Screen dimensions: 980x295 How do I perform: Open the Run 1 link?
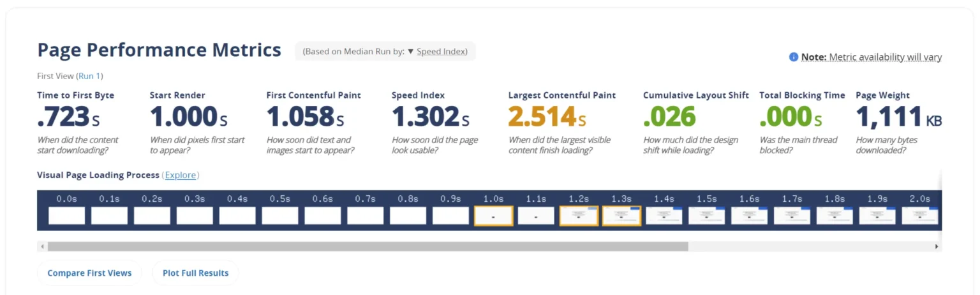(x=89, y=76)
